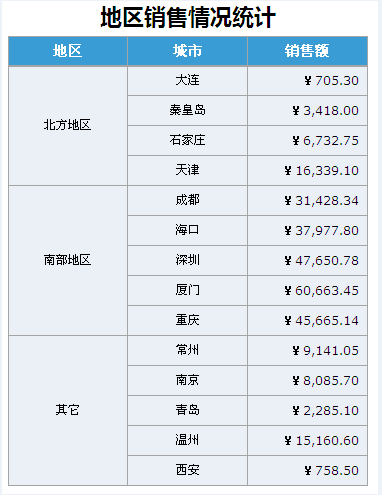Select the 温州 city cell
The width and height of the screenshot is (382, 495).
point(187,441)
